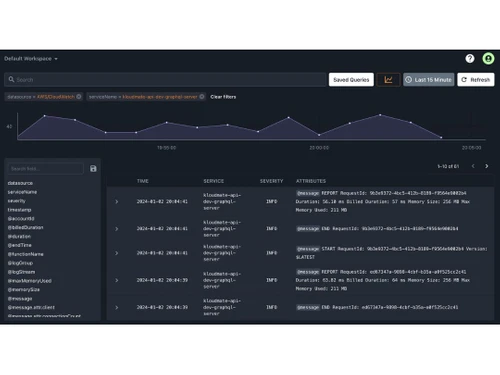Image resolution: width=500 pixels, height=375 pixels.
Task: Select the @functionName field
Action: [26, 254]
